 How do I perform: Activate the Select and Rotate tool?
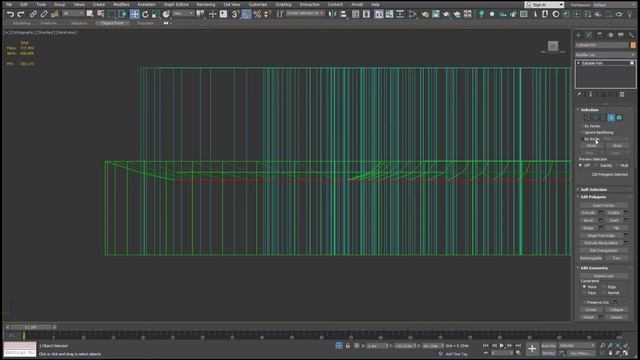click(x=145, y=14)
